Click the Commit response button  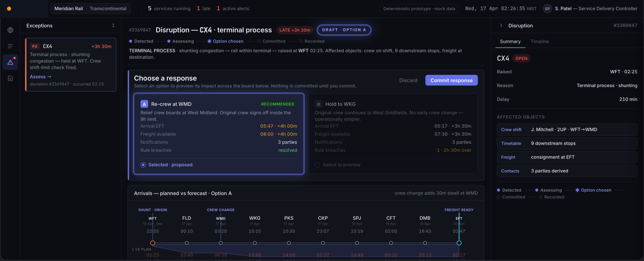tap(451, 80)
